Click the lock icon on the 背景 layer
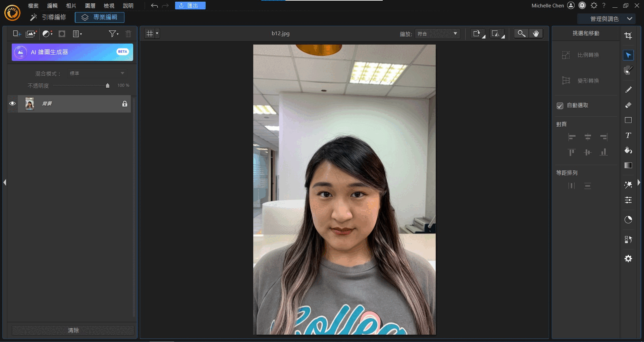Image resolution: width=644 pixels, height=342 pixels. [x=125, y=104]
